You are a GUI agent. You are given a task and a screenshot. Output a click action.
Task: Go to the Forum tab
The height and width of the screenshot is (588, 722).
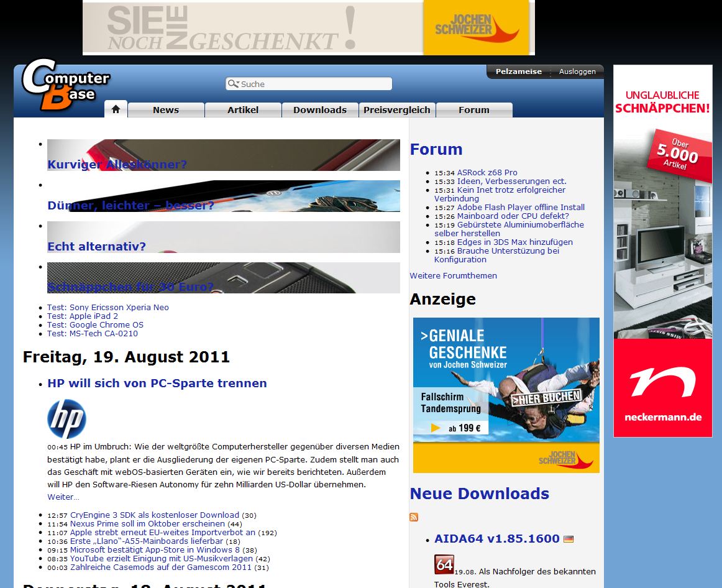474,110
